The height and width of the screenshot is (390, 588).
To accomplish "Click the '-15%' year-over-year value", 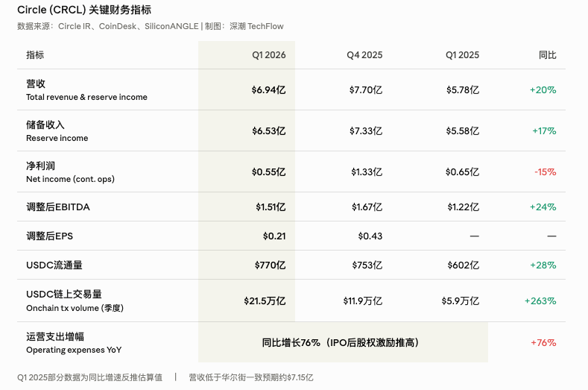I will pyautogui.click(x=546, y=172).
